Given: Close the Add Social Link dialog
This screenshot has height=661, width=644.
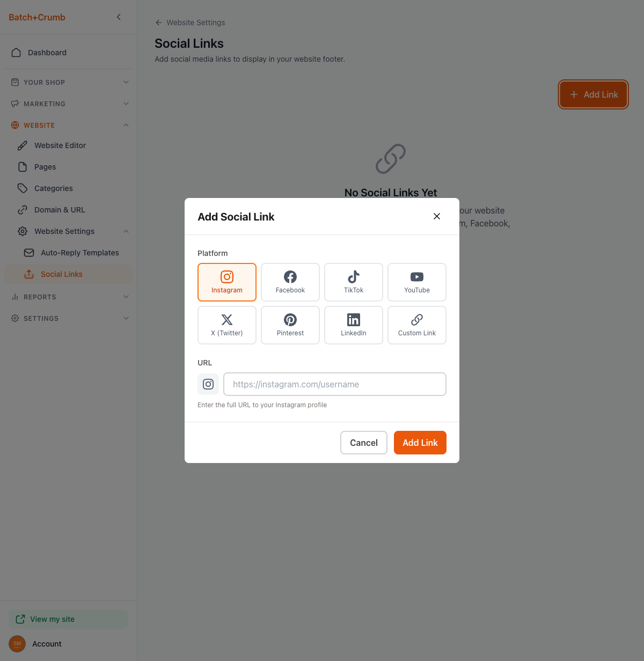Looking at the screenshot, I should click(x=437, y=216).
